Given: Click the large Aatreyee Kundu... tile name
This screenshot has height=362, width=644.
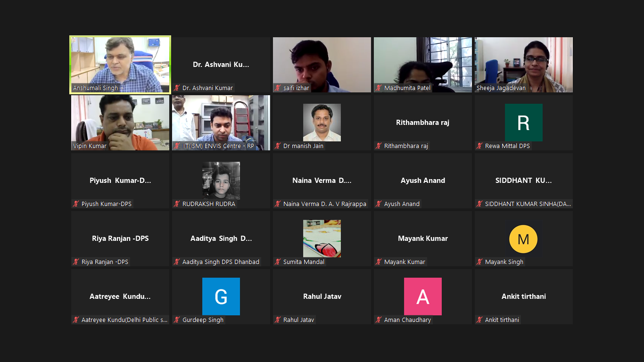Looking at the screenshot, I should (120, 296).
